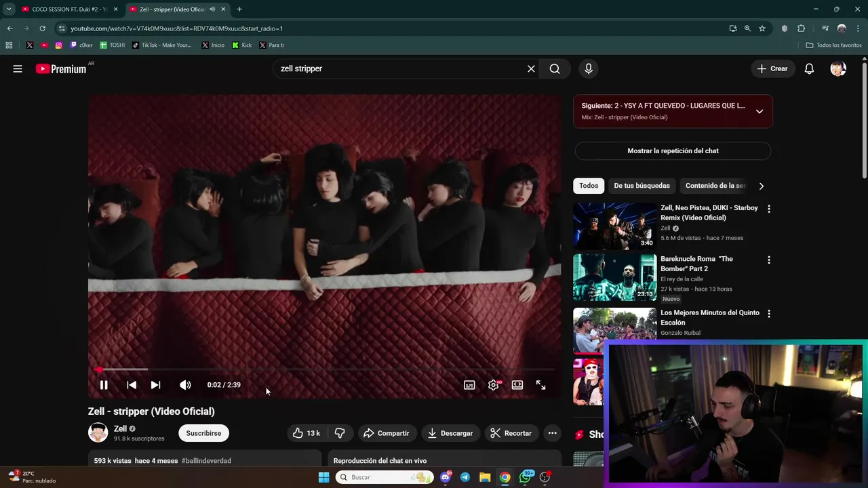This screenshot has height=488, width=868.
Task: Open Todos los favoritos folder
Action: 834,45
